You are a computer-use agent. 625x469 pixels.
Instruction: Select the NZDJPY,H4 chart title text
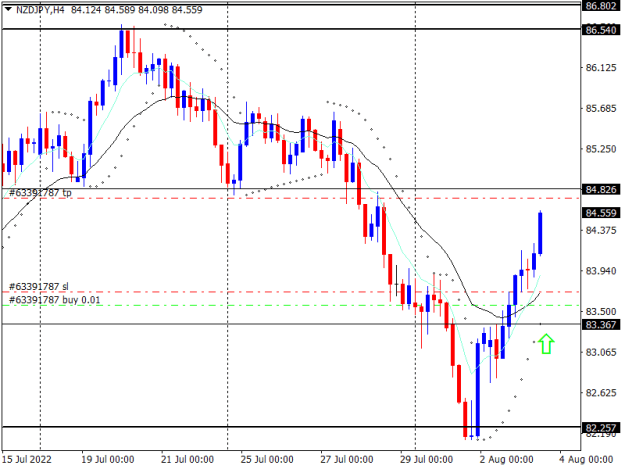(40, 10)
